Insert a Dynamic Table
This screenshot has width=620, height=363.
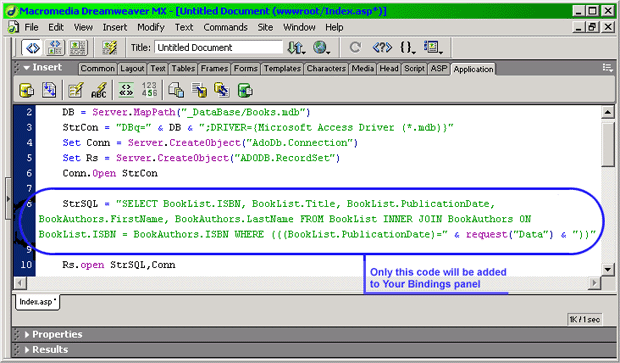[75, 91]
